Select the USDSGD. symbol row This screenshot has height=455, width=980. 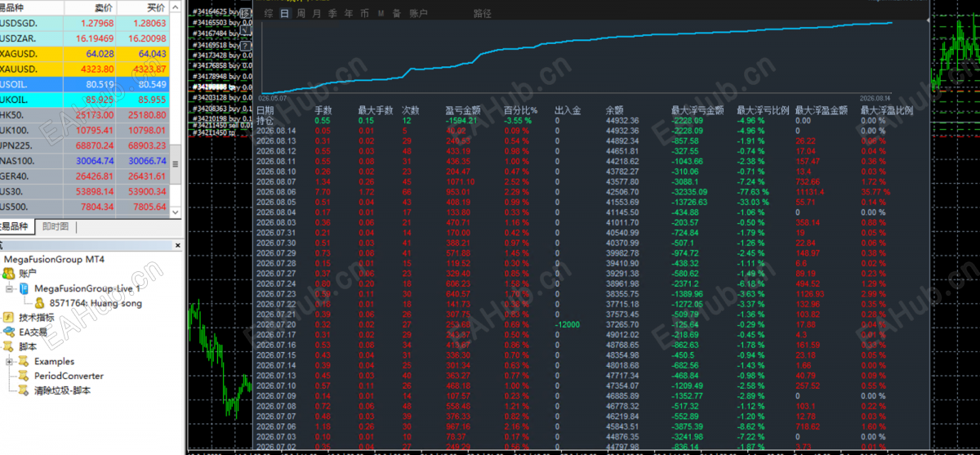[85, 23]
